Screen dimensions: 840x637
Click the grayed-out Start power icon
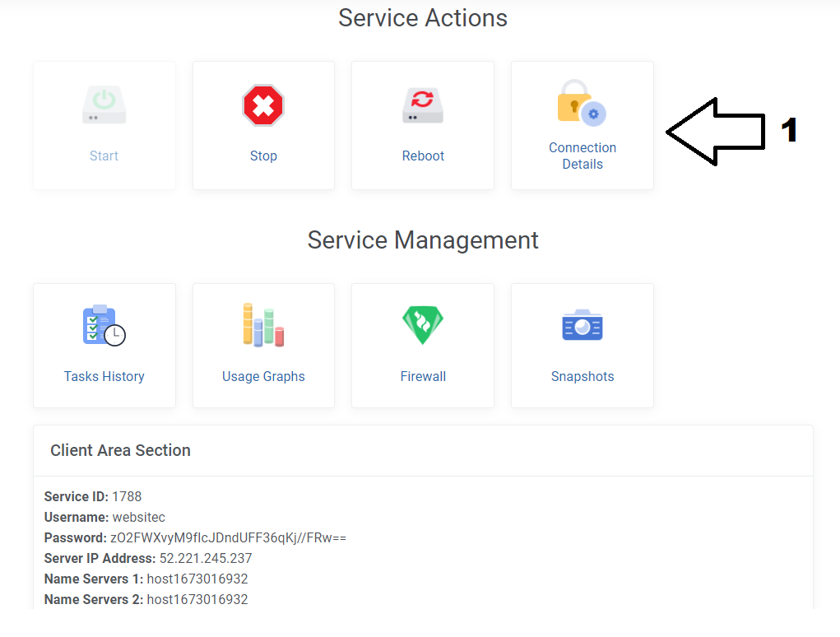[x=104, y=104]
